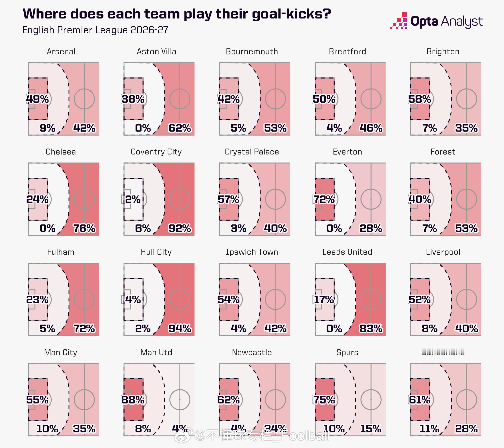Click the Opta Analyst logo icon
504x448 pixels.
(398, 21)
